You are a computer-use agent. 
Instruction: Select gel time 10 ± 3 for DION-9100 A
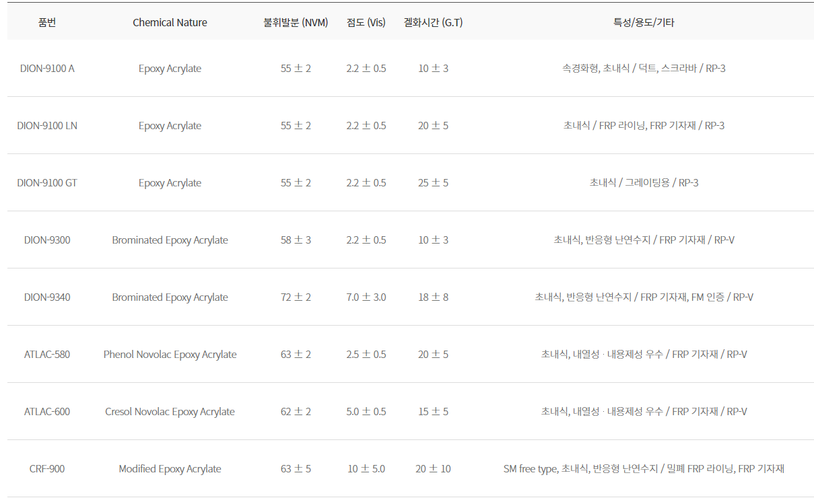(x=433, y=69)
